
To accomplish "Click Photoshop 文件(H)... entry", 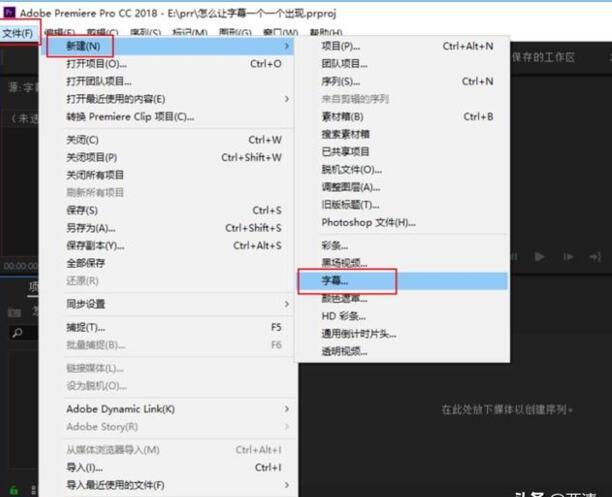I will pos(403,223).
